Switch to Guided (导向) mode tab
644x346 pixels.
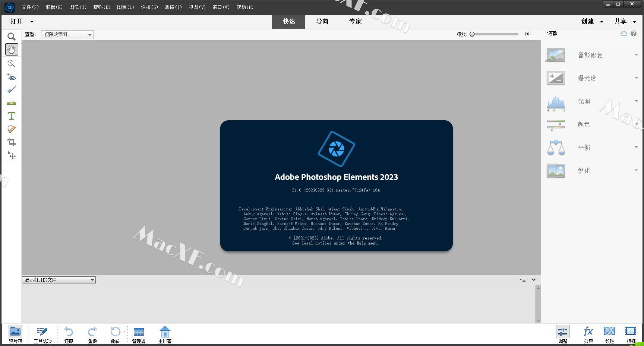(322, 22)
